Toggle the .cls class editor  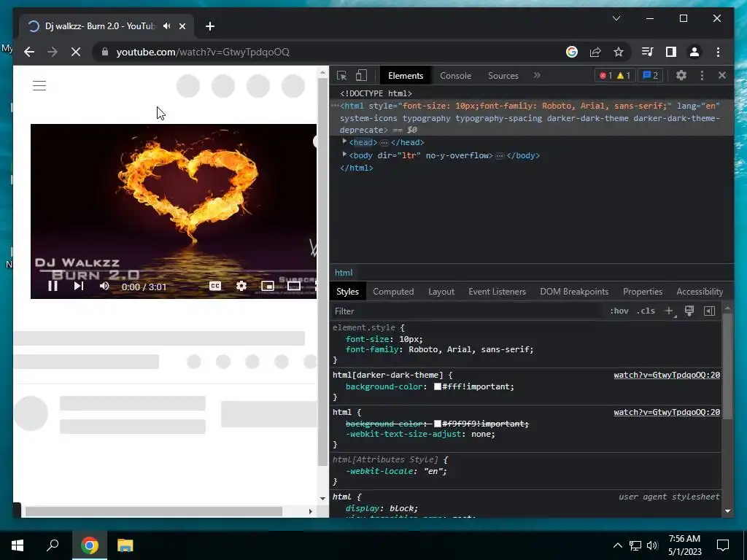pos(646,311)
